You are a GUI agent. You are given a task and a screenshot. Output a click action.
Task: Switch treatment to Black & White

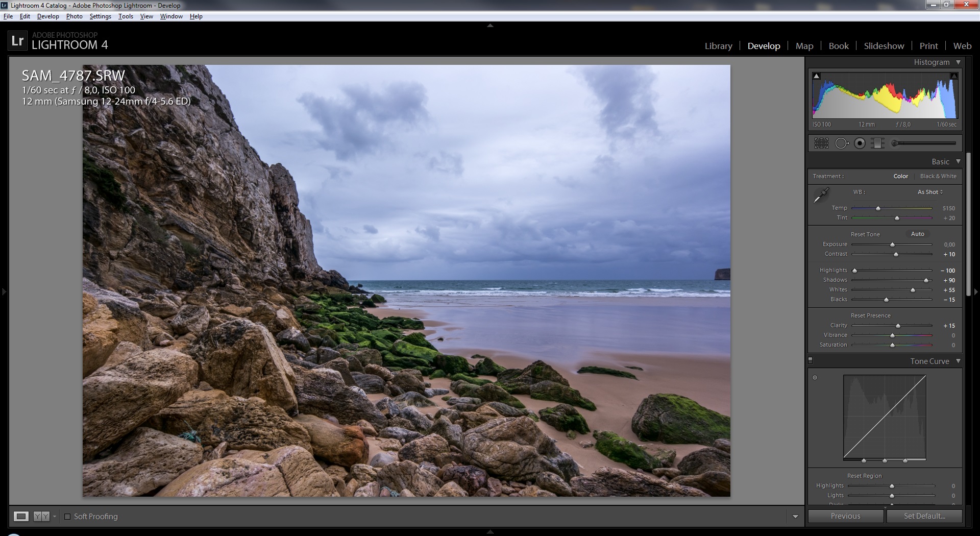tap(938, 176)
